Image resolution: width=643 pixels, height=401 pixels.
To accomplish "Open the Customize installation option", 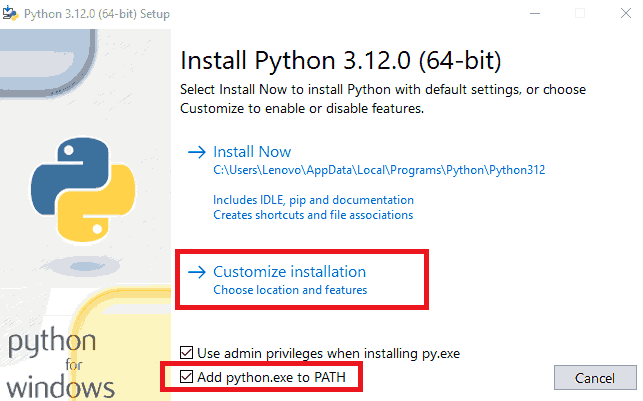I will click(289, 272).
